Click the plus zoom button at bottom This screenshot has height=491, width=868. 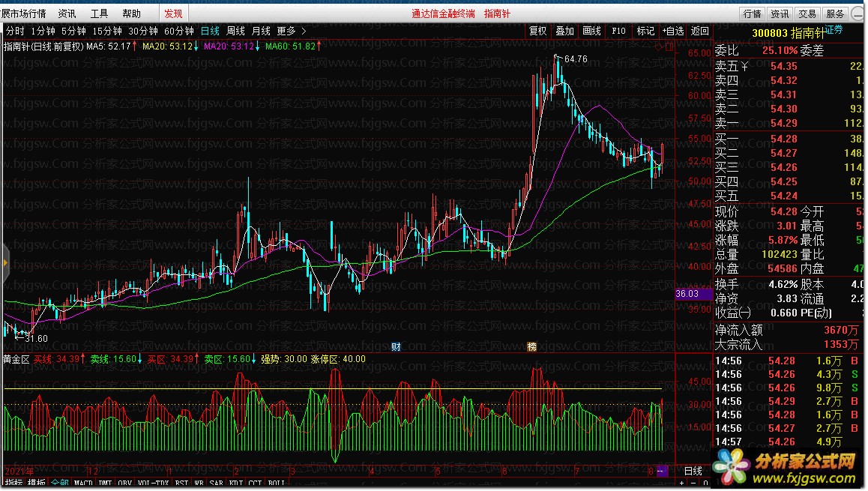(x=681, y=484)
